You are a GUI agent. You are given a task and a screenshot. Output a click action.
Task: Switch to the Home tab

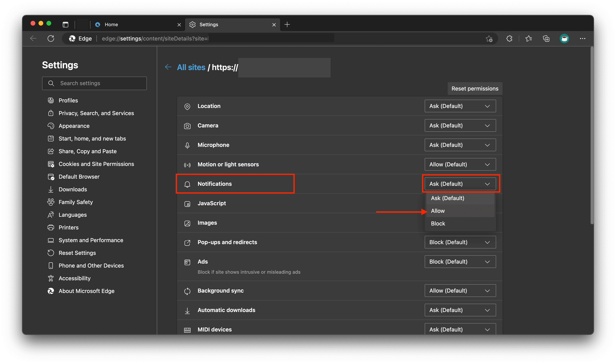tap(112, 24)
